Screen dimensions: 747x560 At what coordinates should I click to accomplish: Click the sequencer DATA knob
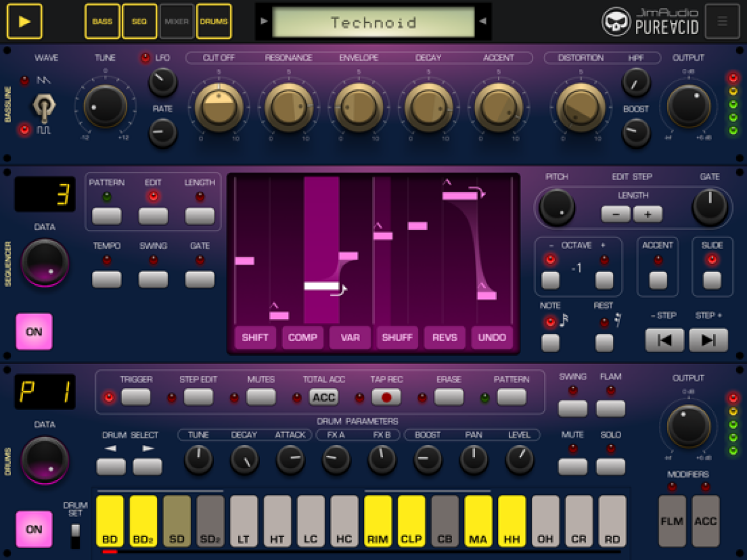pyautogui.click(x=45, y=262)
